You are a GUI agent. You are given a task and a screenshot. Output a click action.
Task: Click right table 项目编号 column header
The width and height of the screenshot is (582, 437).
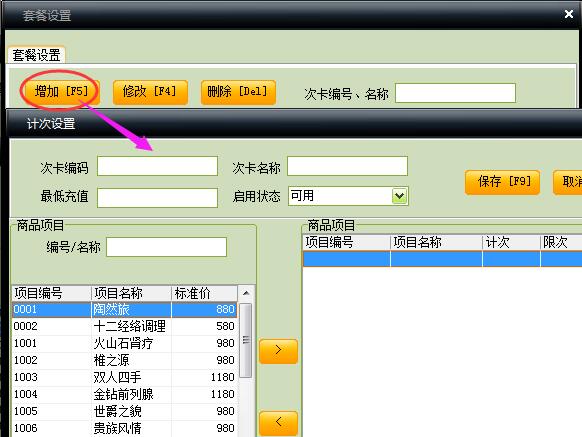[x=347, y=242]
